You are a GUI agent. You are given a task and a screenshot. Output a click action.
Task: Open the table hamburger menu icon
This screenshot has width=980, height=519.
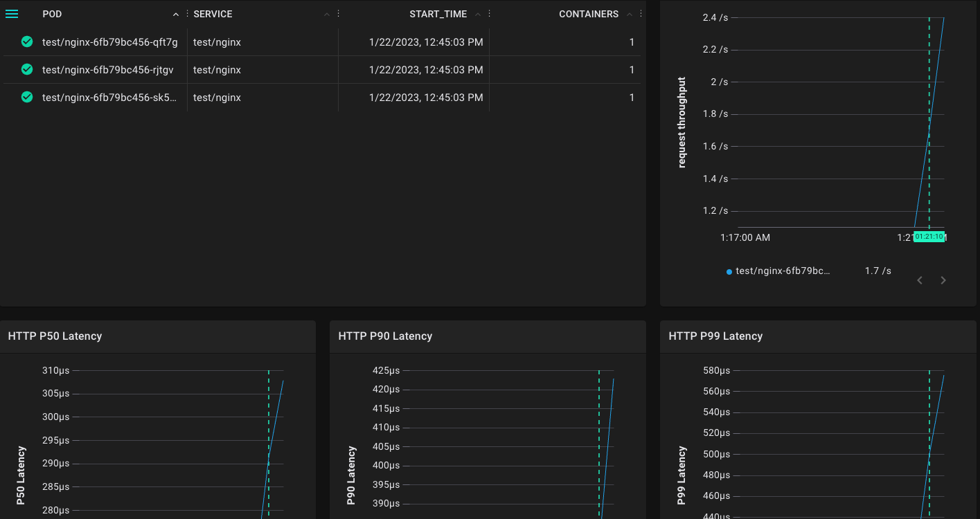click(12, 14)
